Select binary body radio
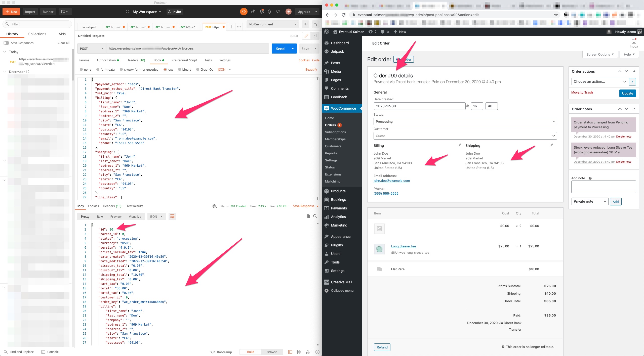The width and height of the screenshot is (644, 356). 180,70
